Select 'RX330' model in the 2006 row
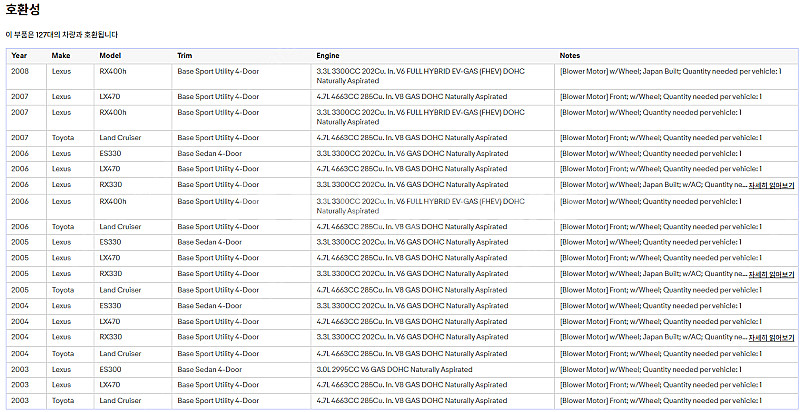Viewport: 800px width, 412px height. click(111, 185)
